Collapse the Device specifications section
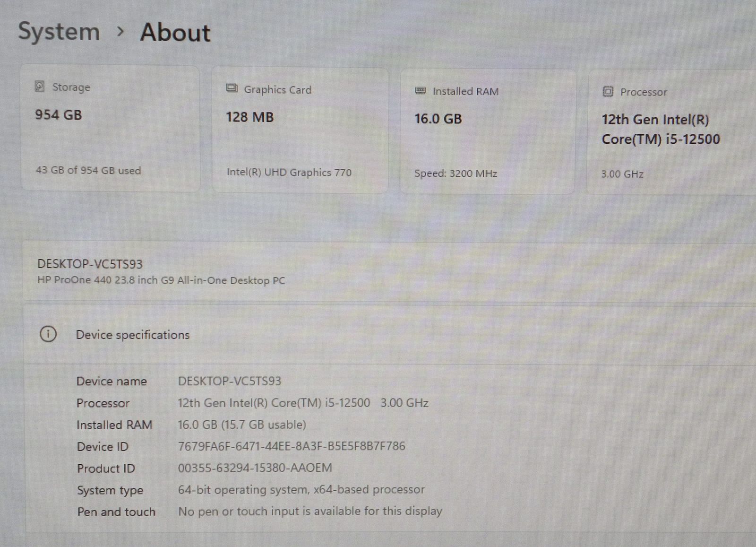The width and height of the screenshot is (756, 547). tap(133, 335)
